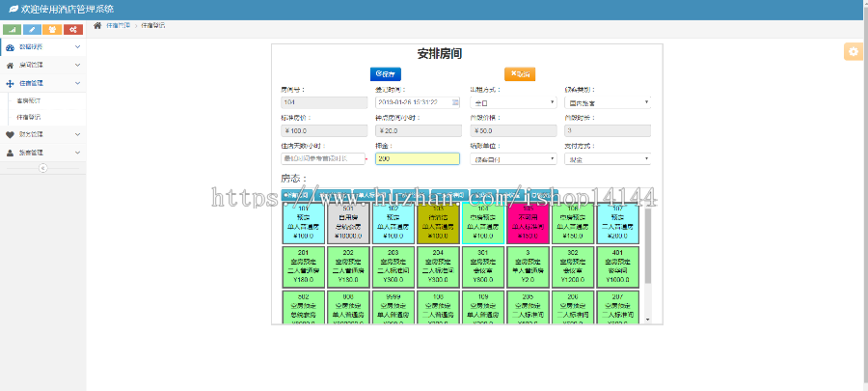Click the room grid vertical scrollbar

(x=648, y=246)
